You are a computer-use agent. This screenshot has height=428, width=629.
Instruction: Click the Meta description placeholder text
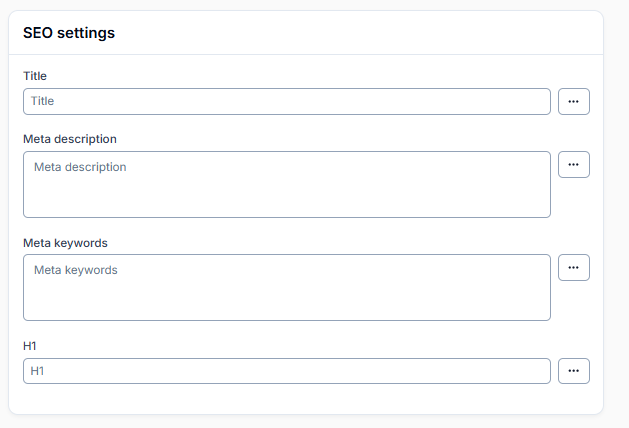80,167
